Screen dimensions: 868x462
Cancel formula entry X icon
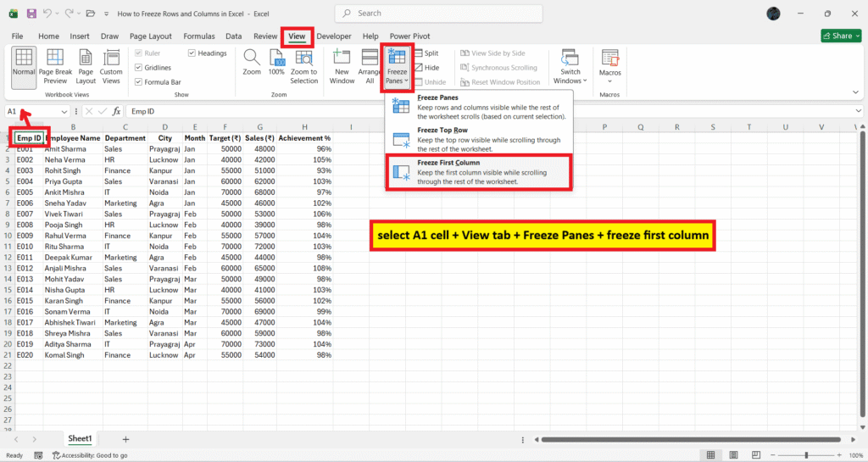coord(88,111)
